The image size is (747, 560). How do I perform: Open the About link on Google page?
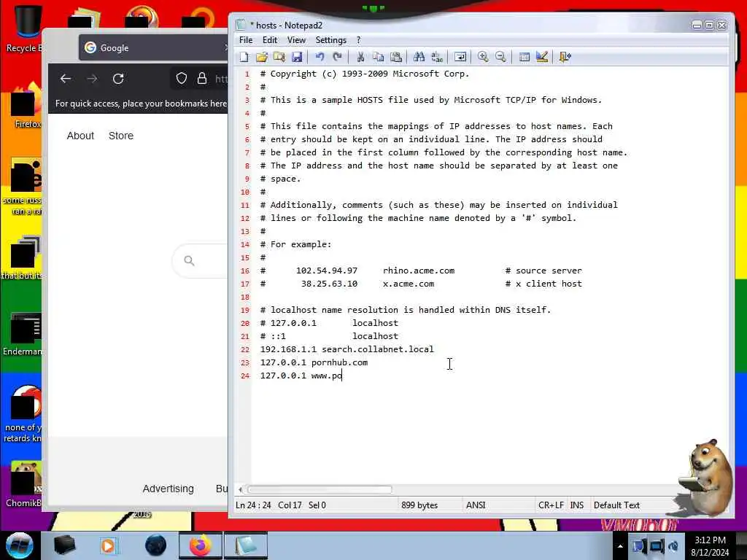coord(80,136)
